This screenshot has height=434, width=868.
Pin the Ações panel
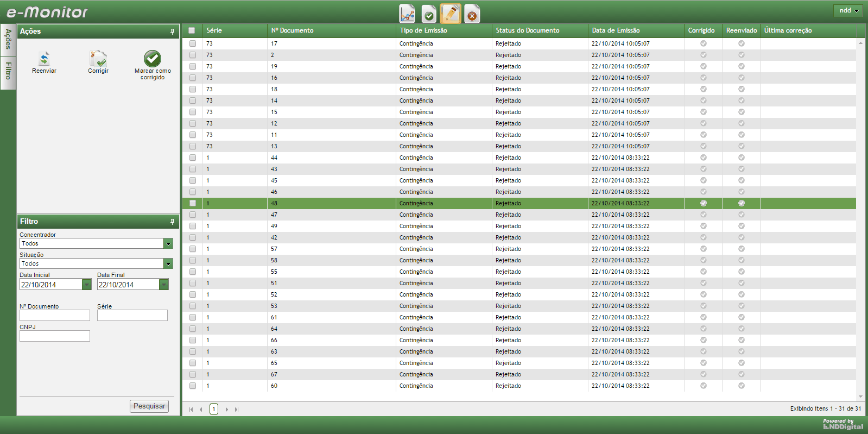click(173, 32)
